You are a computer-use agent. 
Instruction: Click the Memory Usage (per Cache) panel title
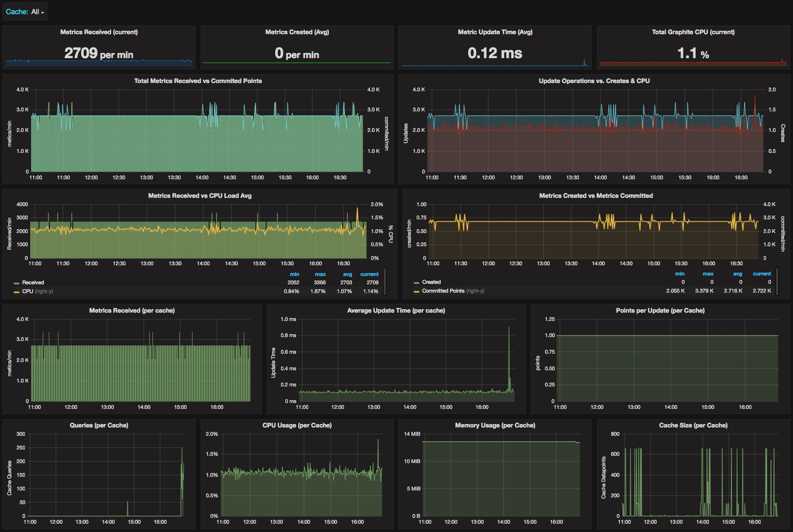click(495, 426)
